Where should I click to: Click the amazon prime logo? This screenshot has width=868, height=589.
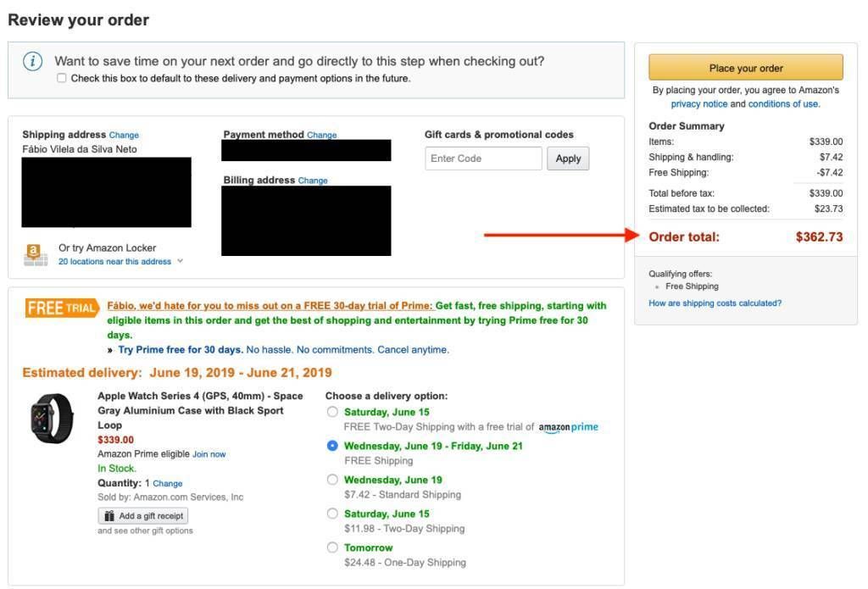pos(568,427)
